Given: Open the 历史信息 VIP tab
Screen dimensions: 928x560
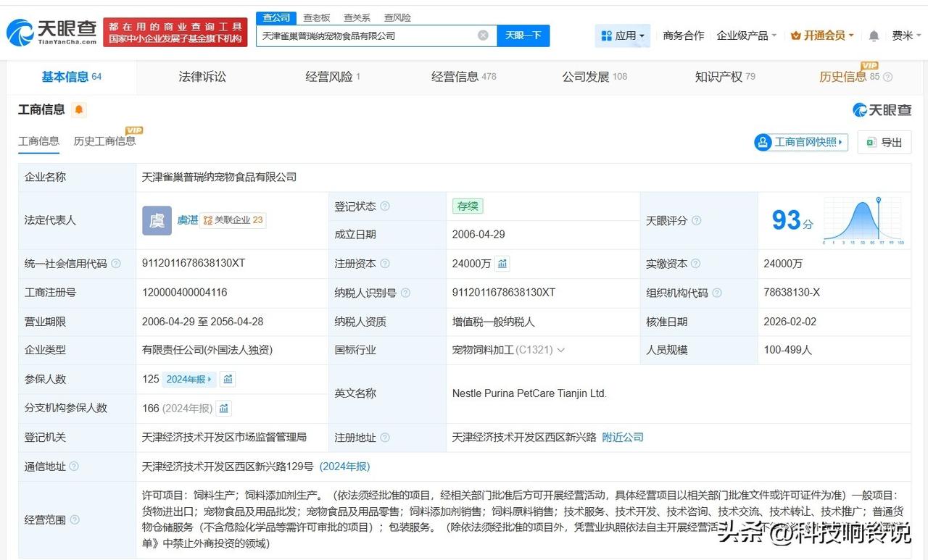Looking at the screenshot, I should [x=849, y=77].
